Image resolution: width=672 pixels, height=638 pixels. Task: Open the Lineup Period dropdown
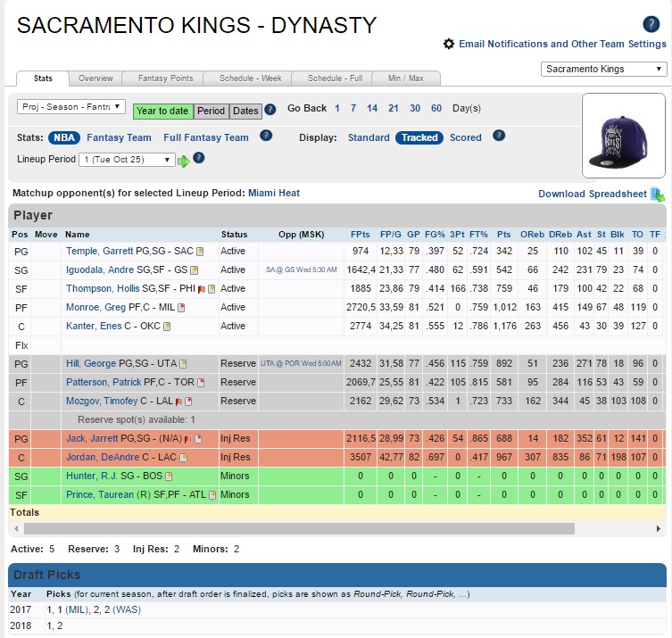click(127, 160)
